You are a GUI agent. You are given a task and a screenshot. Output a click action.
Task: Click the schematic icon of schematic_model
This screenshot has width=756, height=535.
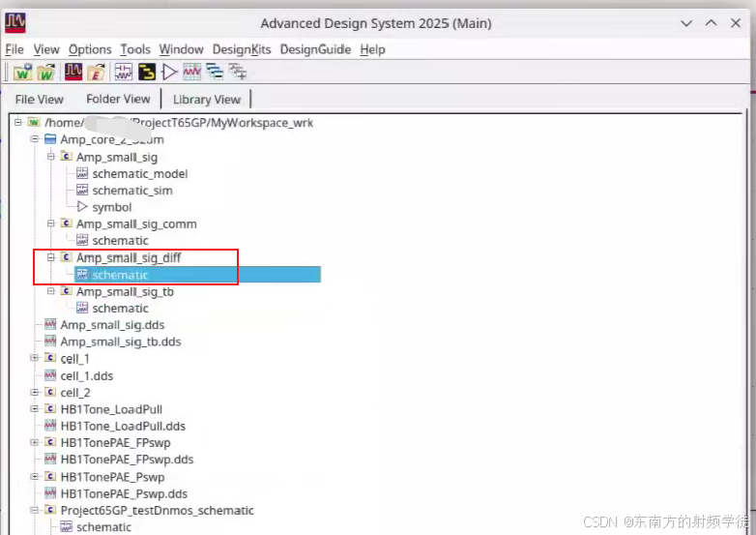point(82,173)
